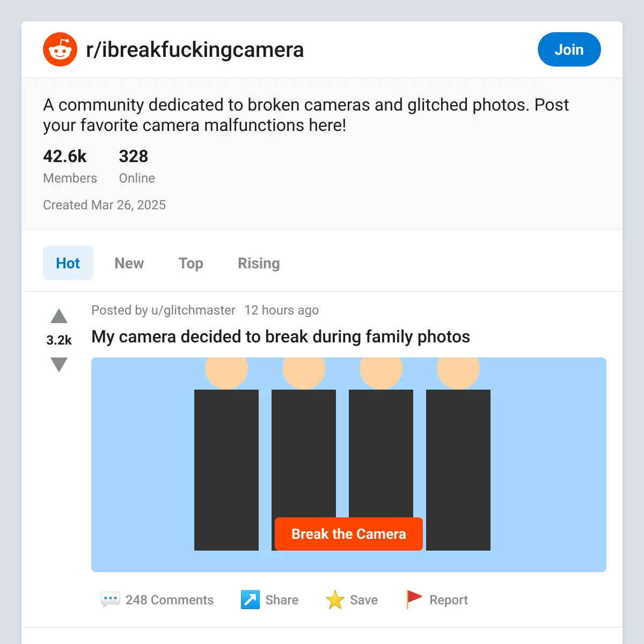
Task: Downvote the family photos post
Action: (59, 365)
